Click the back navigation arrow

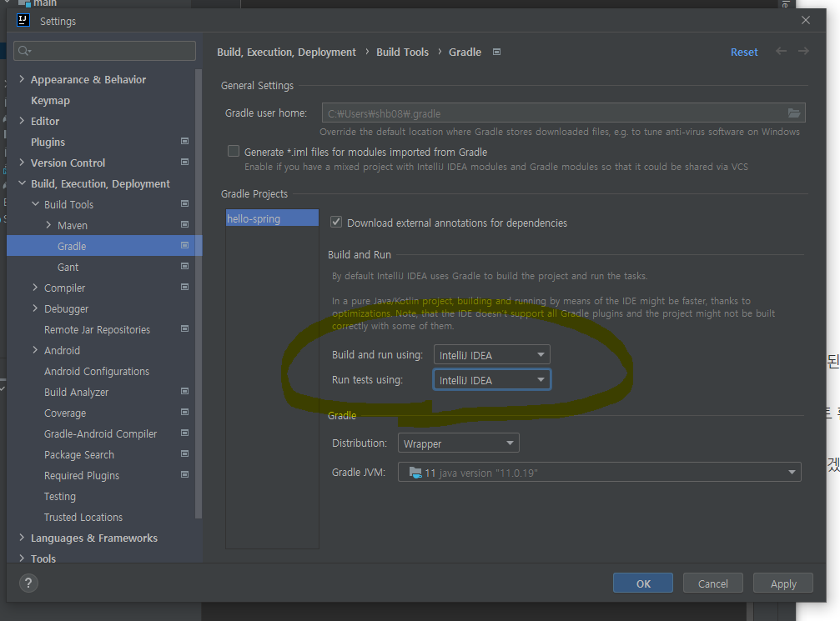[x=781, y=52]
